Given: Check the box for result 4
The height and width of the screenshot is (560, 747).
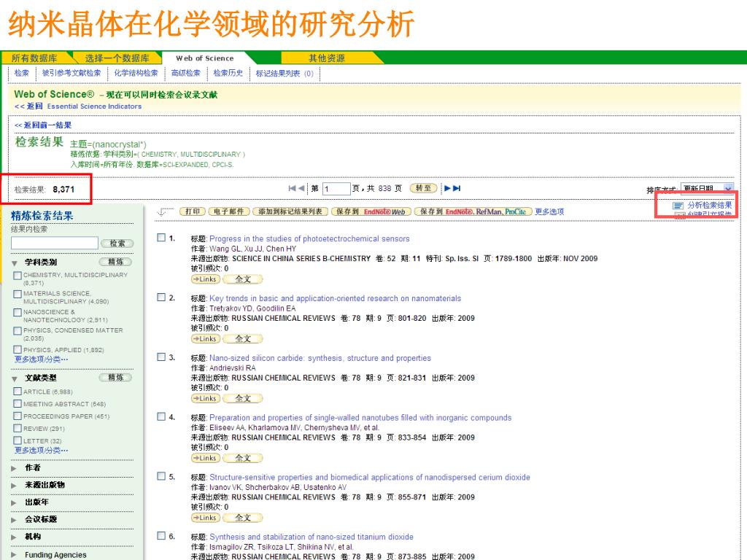Looking at the screenshot, I should pos(161,416).
